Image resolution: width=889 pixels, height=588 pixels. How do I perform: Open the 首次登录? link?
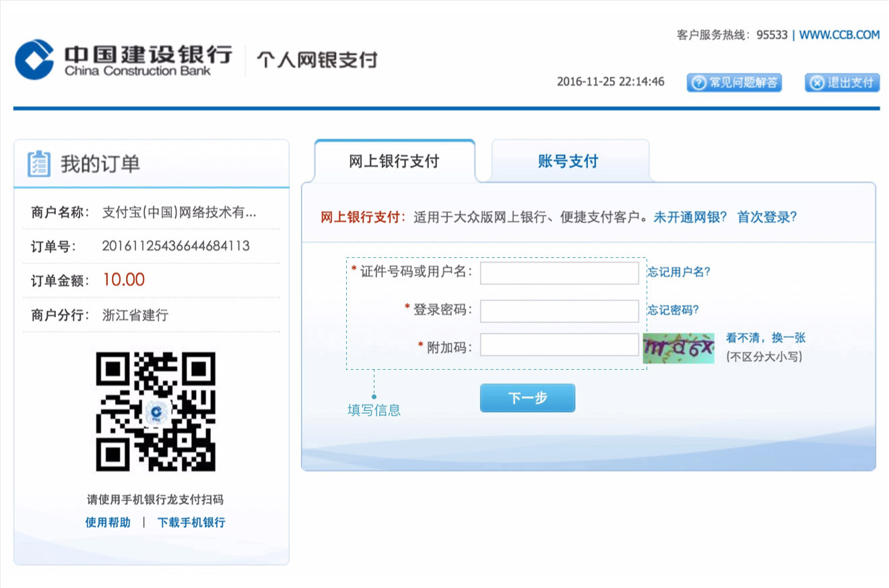(767, 218)
